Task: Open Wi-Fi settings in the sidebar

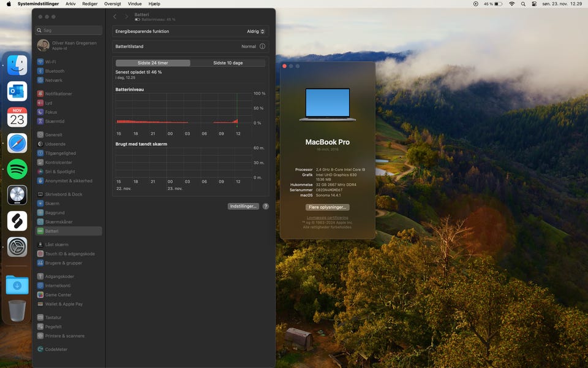Action: (x=50, y=62)
